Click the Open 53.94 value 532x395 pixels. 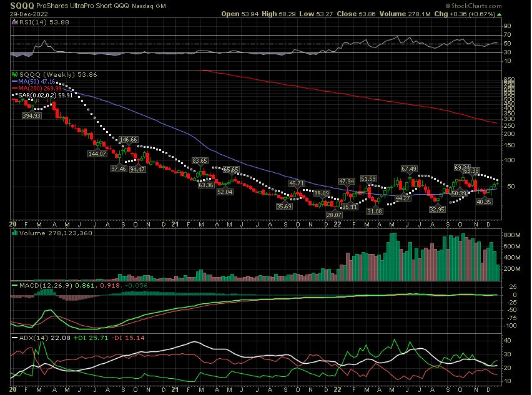[240, 14]
